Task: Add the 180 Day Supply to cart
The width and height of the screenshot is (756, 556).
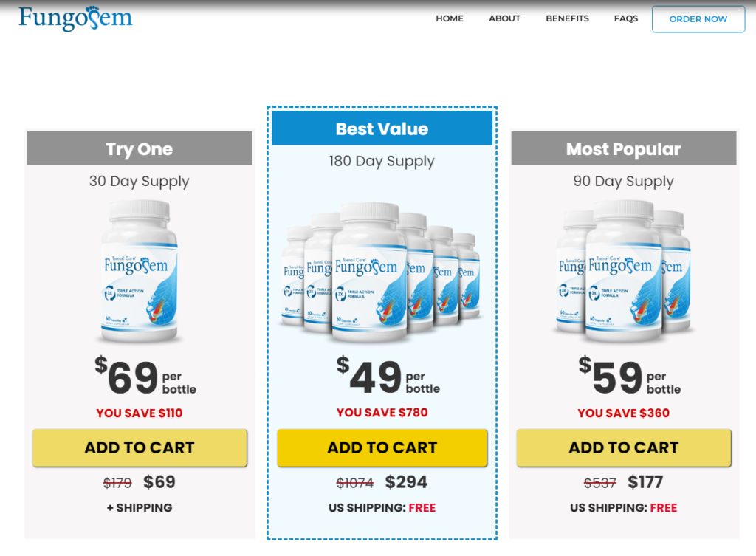Action: [x=382, y=447]
